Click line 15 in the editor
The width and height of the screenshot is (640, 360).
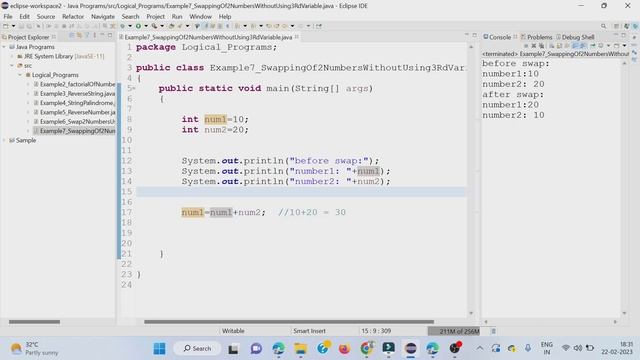point(301,192)
